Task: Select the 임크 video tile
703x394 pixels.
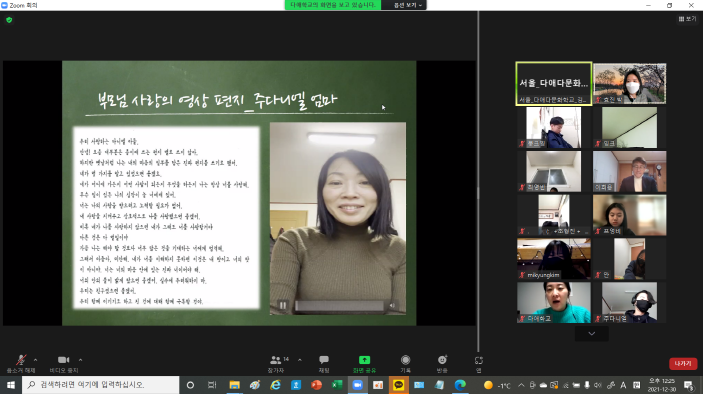Action: 629,127
